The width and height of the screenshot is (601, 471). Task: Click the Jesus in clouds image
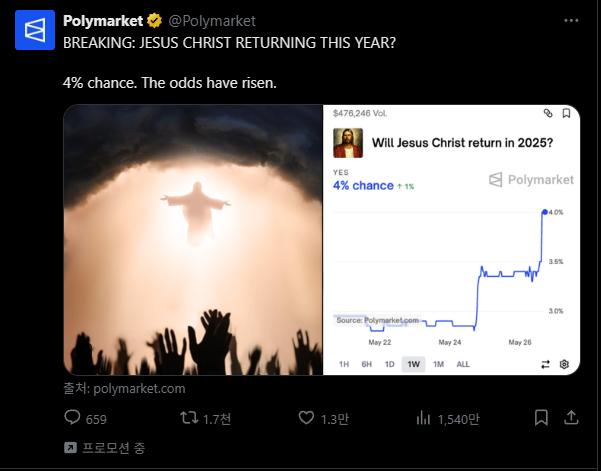tap(193, 240)
